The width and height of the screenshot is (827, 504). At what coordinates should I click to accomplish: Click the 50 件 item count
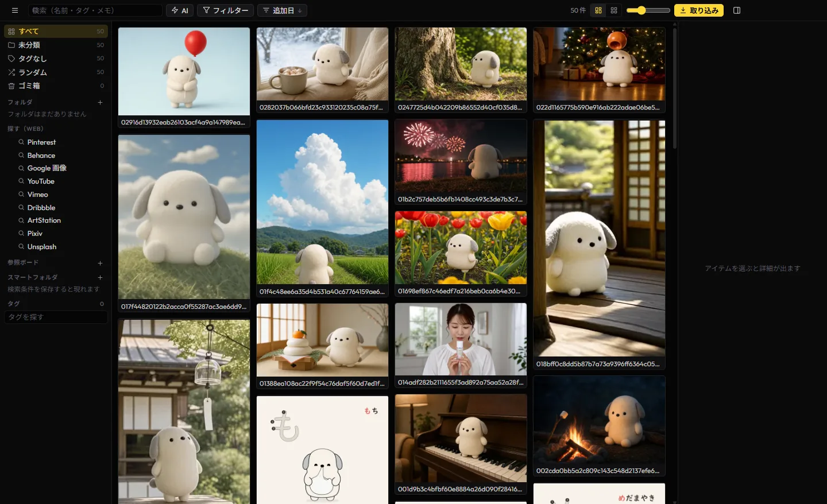[578, 10]
